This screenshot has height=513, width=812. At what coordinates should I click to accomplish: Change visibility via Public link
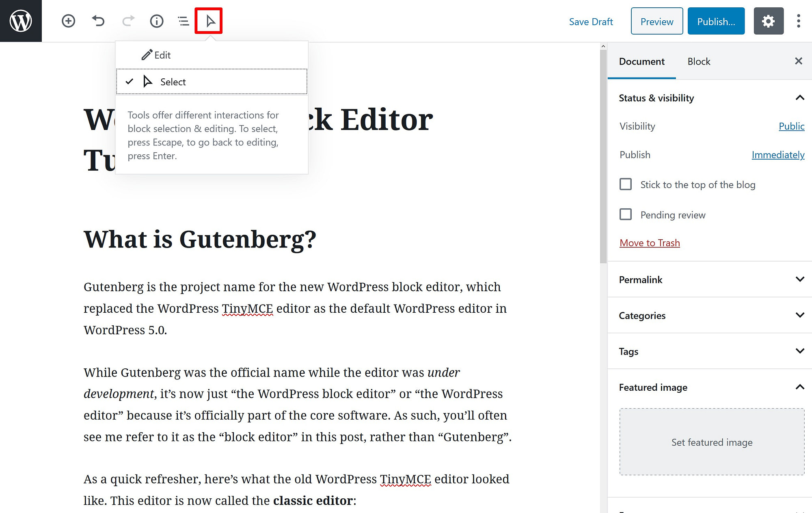click(791, 126)
